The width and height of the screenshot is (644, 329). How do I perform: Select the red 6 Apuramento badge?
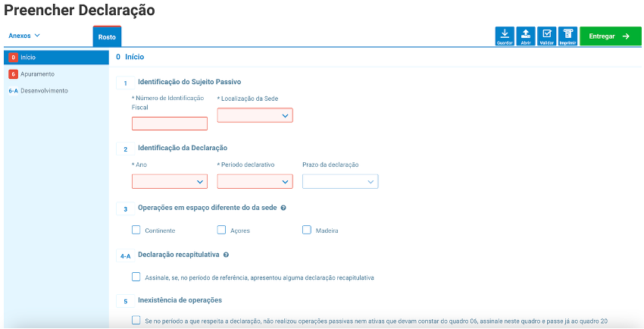[x=14, y=74]
